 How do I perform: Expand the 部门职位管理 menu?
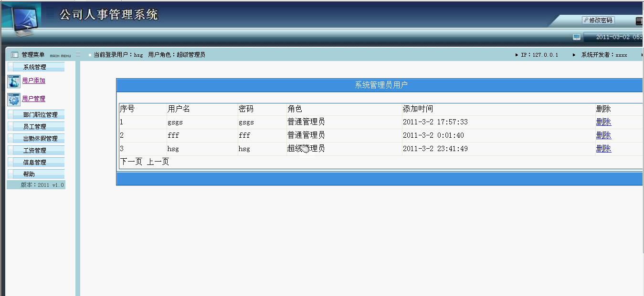click(36, 114)
